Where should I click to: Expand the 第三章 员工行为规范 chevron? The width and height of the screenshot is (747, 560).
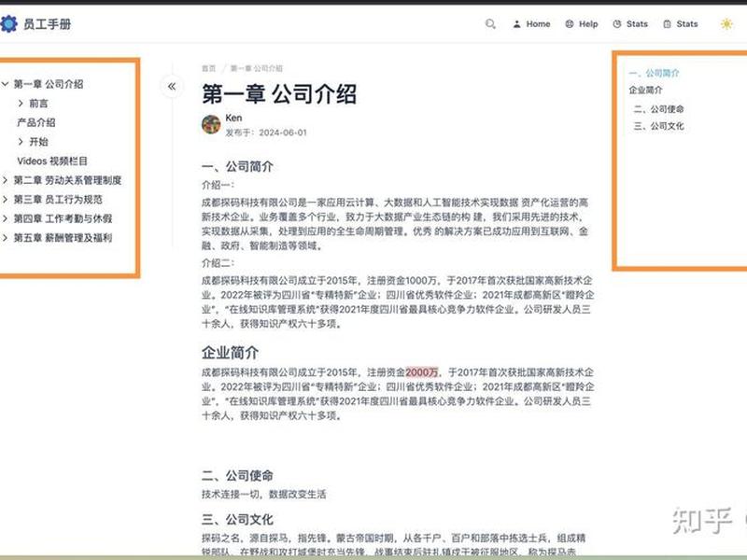coord(6,199)
